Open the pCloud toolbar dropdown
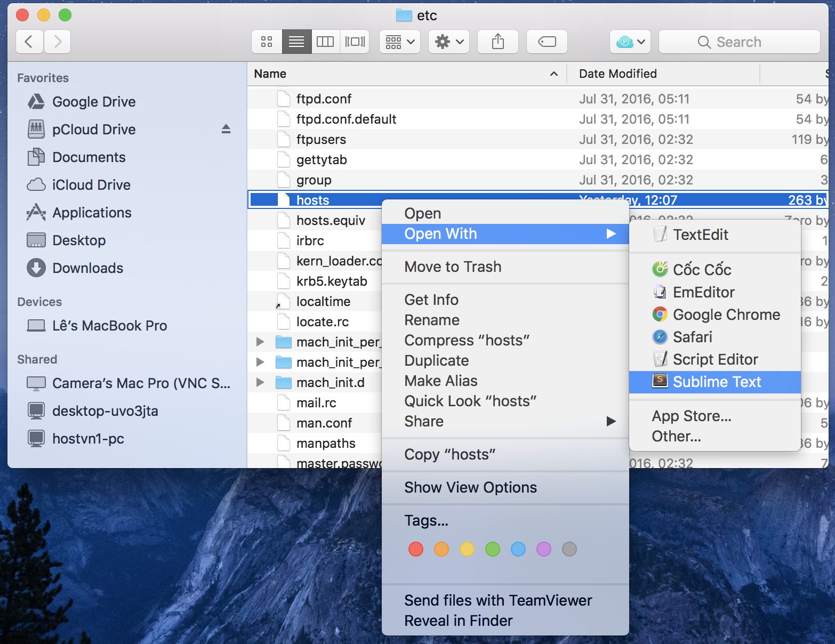 (x=630, y=42)
